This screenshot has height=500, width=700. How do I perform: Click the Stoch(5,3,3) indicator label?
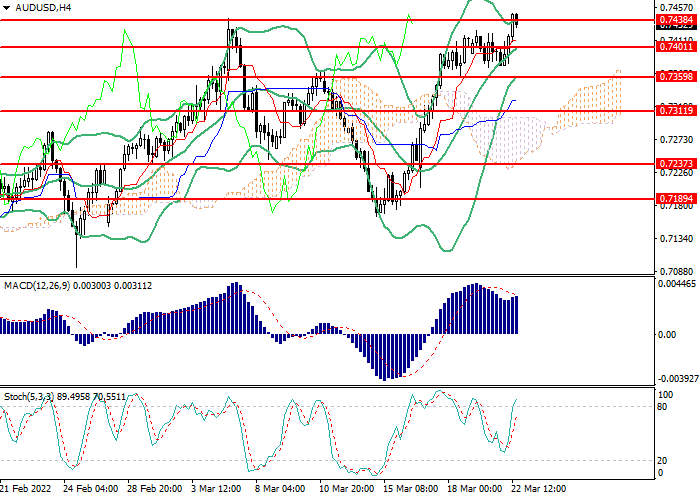[29, 396]
